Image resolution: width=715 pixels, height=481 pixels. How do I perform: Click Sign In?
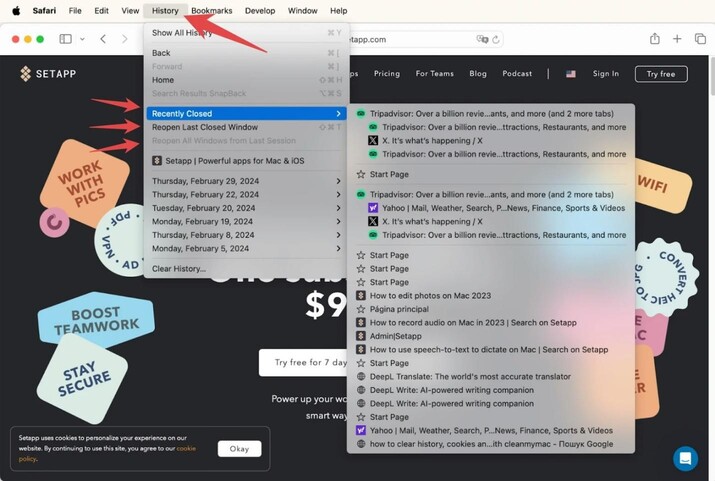point(606,73)
